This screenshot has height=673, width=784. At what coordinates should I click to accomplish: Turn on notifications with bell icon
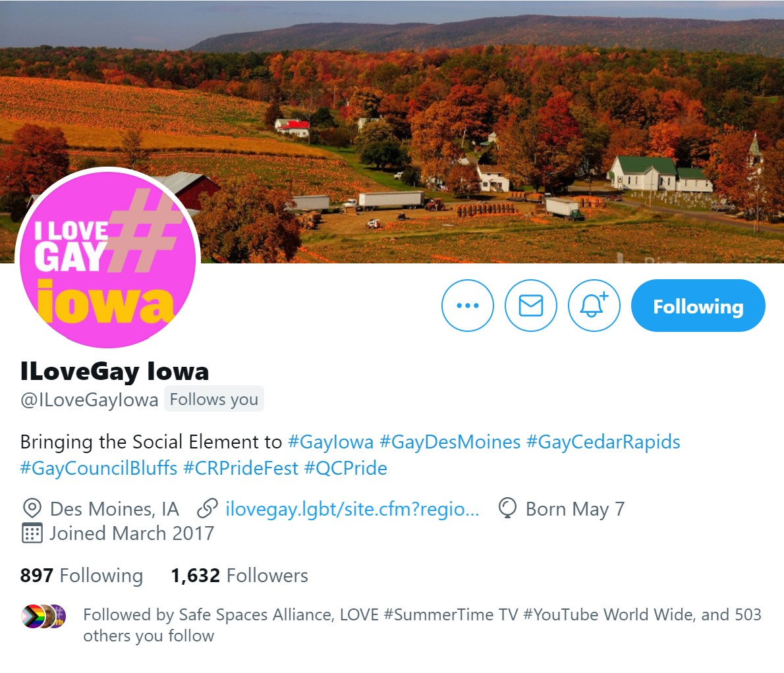[594, 306]
